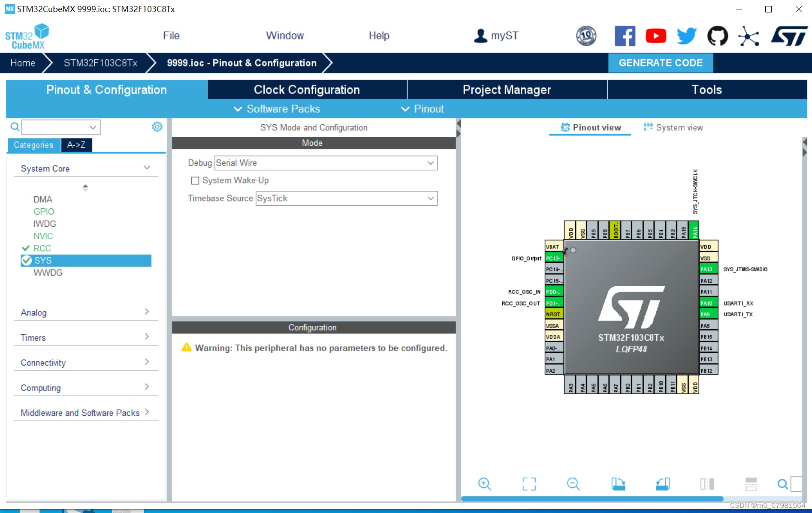Click the STM32CubeMX logo
The image size is (812, 513).
[x=27, y=36]
